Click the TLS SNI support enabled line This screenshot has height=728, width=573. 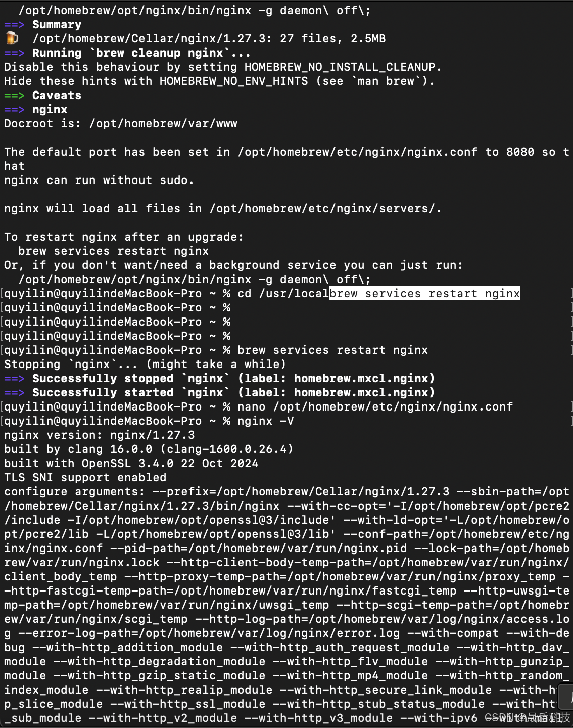[85, 478]
